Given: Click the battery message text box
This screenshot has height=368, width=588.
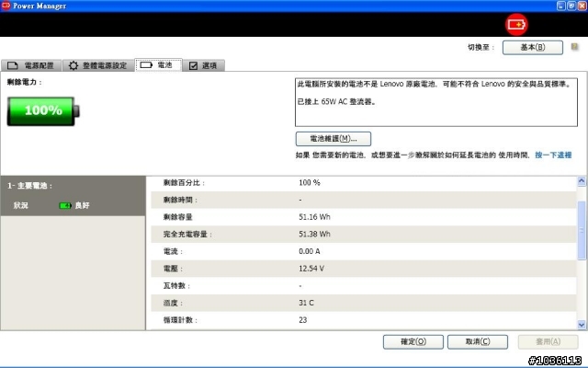Looking at the screenshot, I should tap(436, 102).
